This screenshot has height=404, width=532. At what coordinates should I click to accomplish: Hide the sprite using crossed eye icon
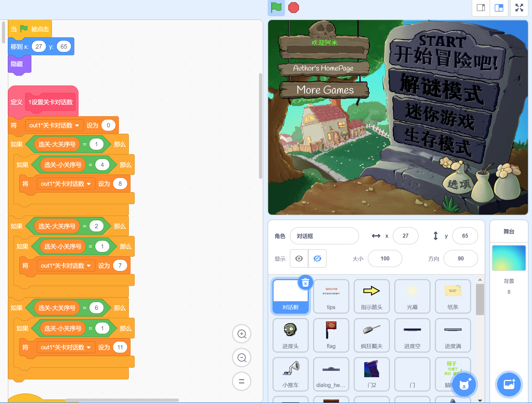(x=317, y=259)
